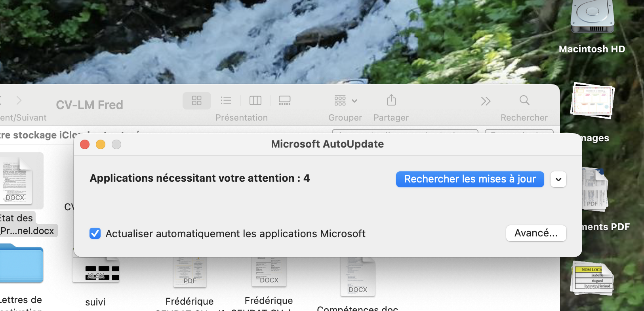Screen dimensions: 644x311
Task: Expand the update options dropdown arrow
Action: point(558,179)
